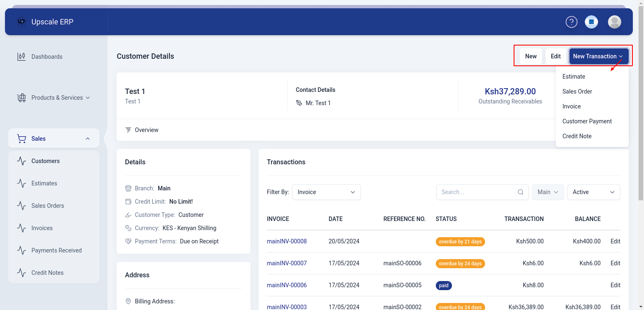
Task: Click the Sales cart icon in sidebar
Action: click(x=22, y=138)
